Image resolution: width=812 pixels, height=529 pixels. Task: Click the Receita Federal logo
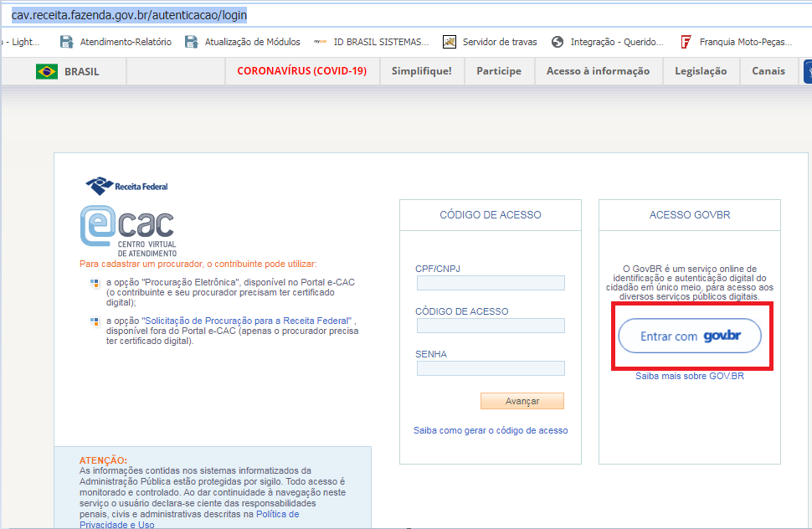coord(127,186)
